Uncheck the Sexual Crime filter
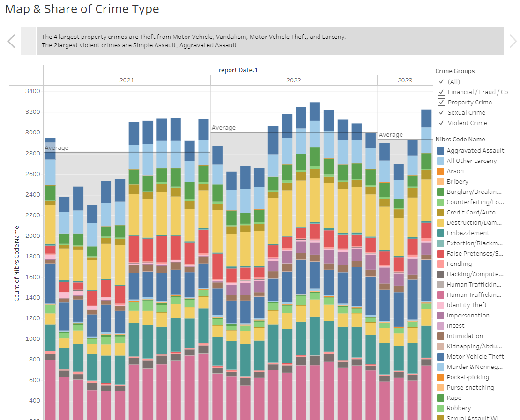Image resolution: width=520 pixels, height=420 pixels. coord(441,112)
